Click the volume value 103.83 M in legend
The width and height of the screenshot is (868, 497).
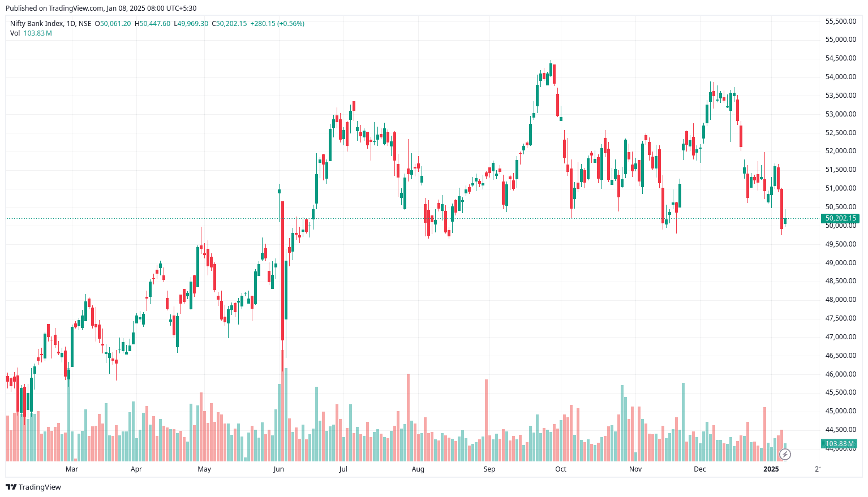[x=38, y=33]
